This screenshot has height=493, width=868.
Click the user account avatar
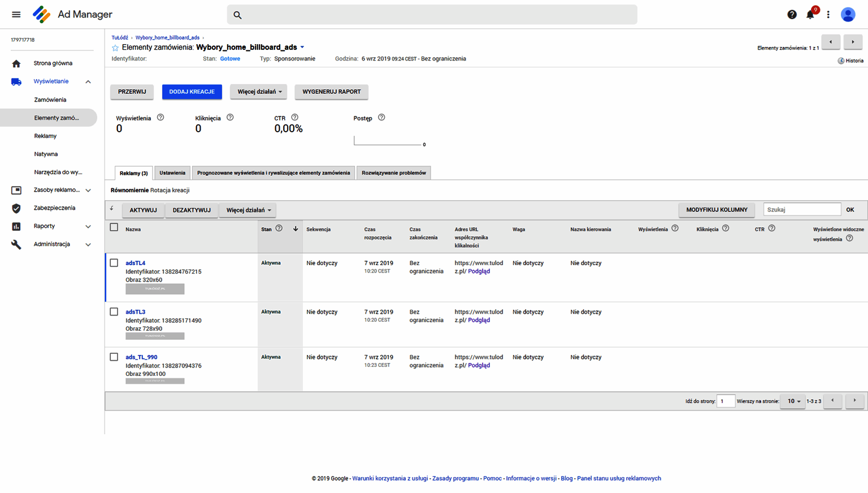pos(848,15)
